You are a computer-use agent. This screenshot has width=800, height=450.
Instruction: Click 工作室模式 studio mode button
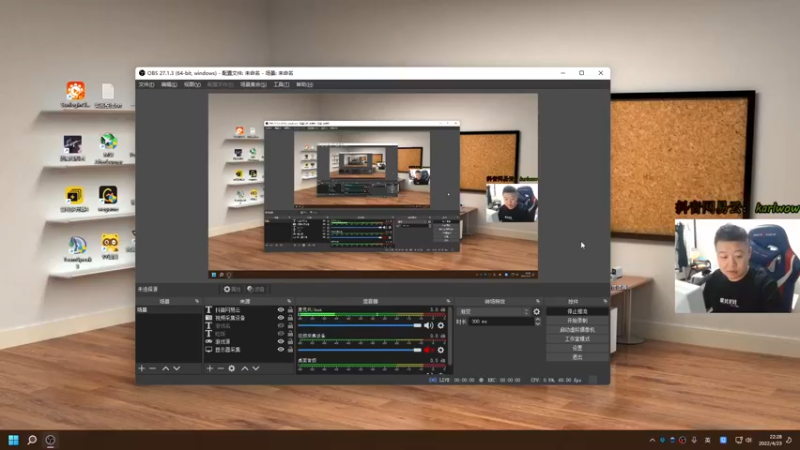(x=577, y=339)
